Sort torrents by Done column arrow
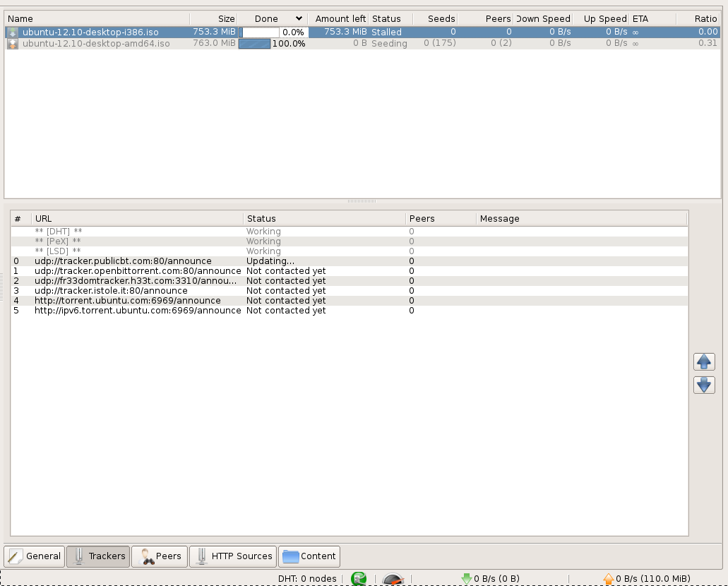 (299, 18)
